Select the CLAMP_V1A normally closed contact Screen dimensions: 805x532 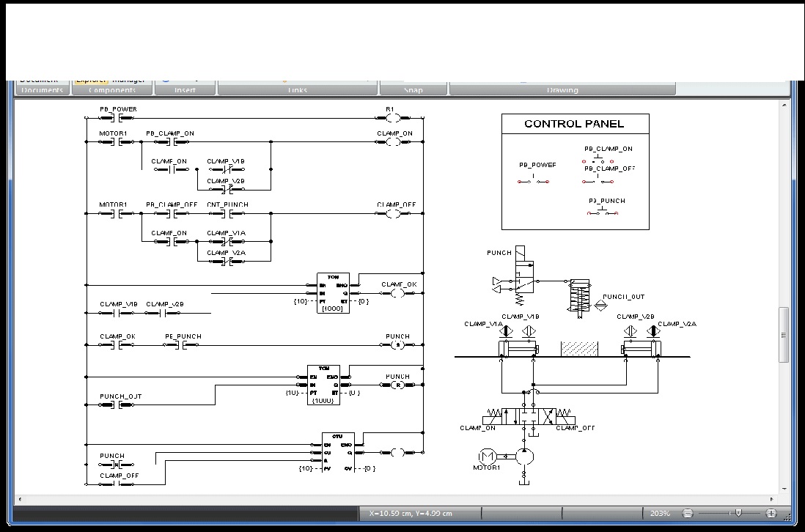[226, 241]
